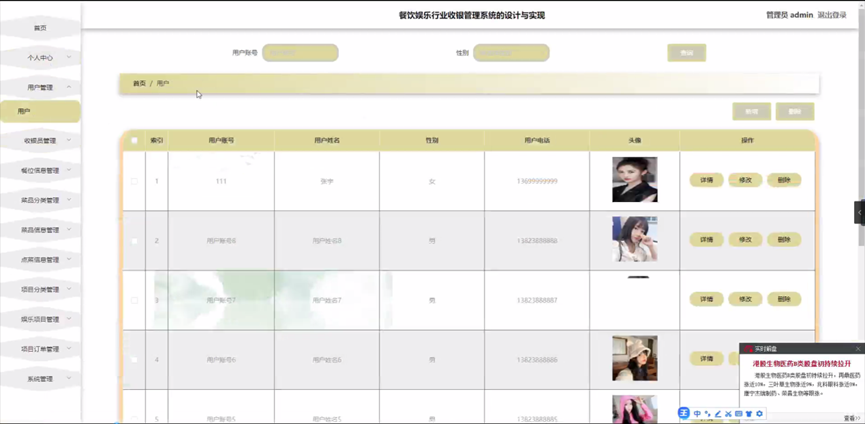This screenshot has height=424, width=865.
Task: Click the 用户姓名 column header
Action: (327, 141)
